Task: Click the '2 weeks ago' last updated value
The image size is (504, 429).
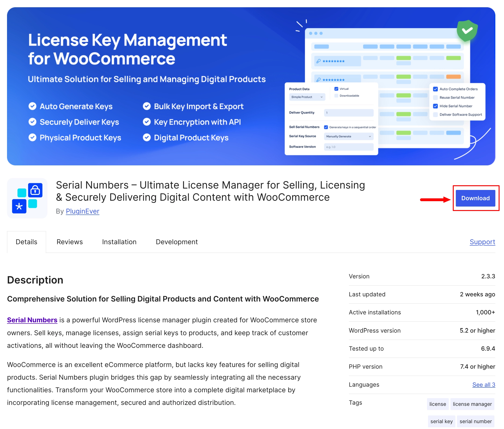Action: point(477,294)
